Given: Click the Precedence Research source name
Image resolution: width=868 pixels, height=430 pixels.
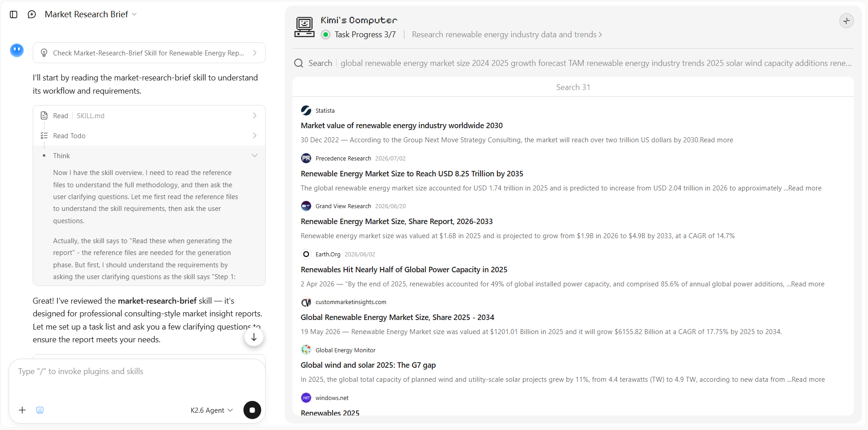Looking at the screenshot, I should [x=343, y=159].
